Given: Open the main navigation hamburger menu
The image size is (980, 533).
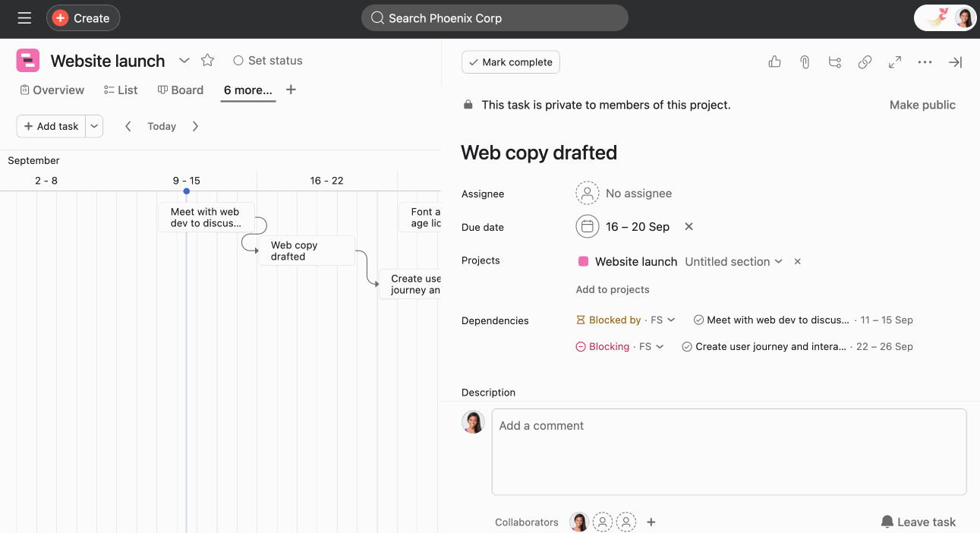Looking at the screenshot, I should (25, 17).
